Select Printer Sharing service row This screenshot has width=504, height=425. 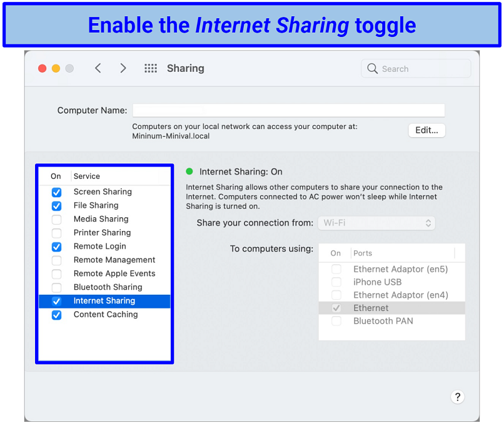[x=104, y=233]
